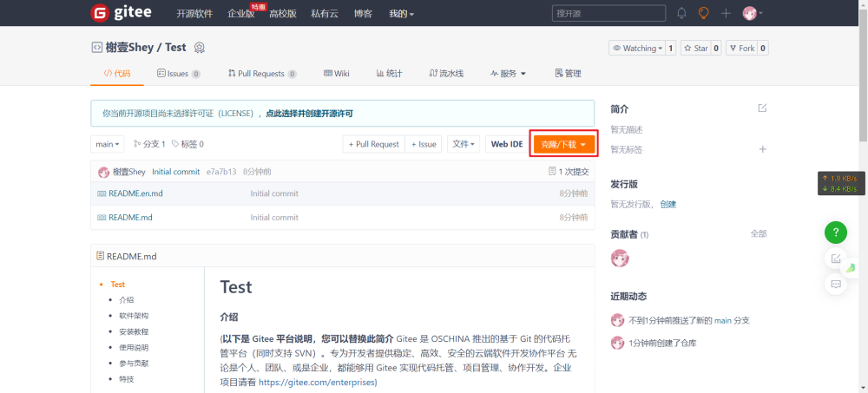Open 企业版 in top navigation
Viewport: 868px width, 393px height.
point(240,14)
